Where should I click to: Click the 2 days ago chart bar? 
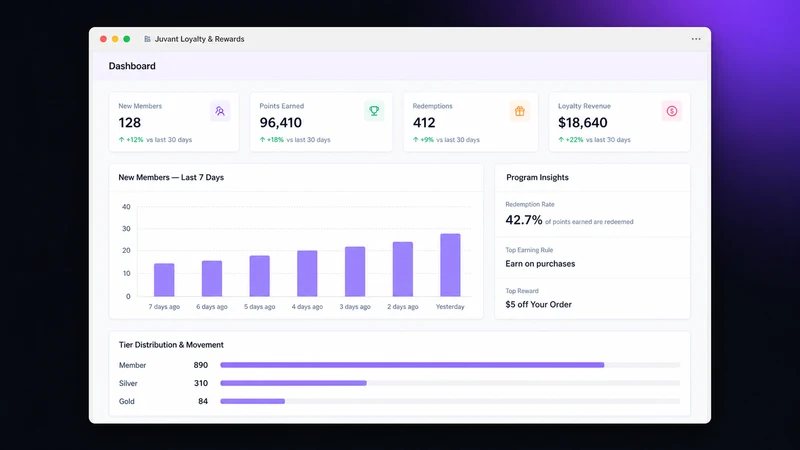point(403,269)
